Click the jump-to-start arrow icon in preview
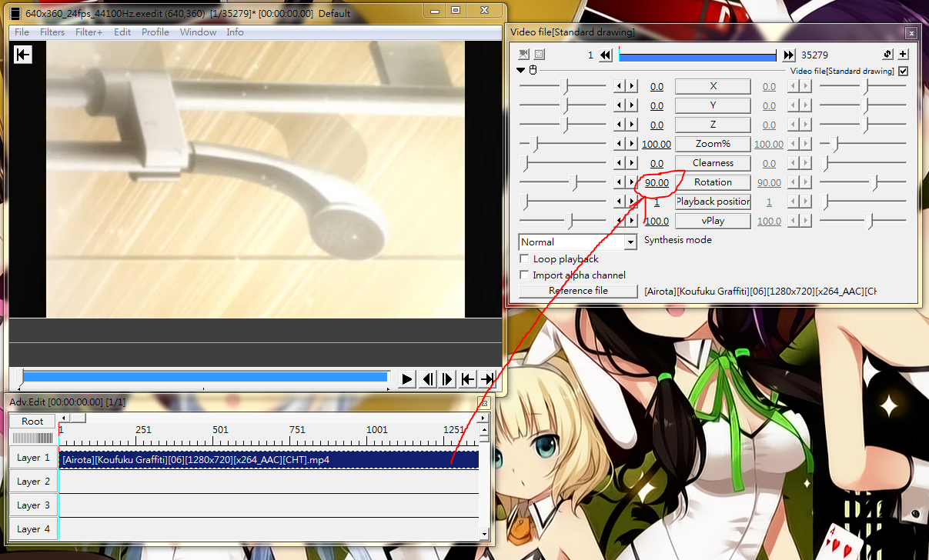This screenshot has width=929, height=560. (23, 55)
